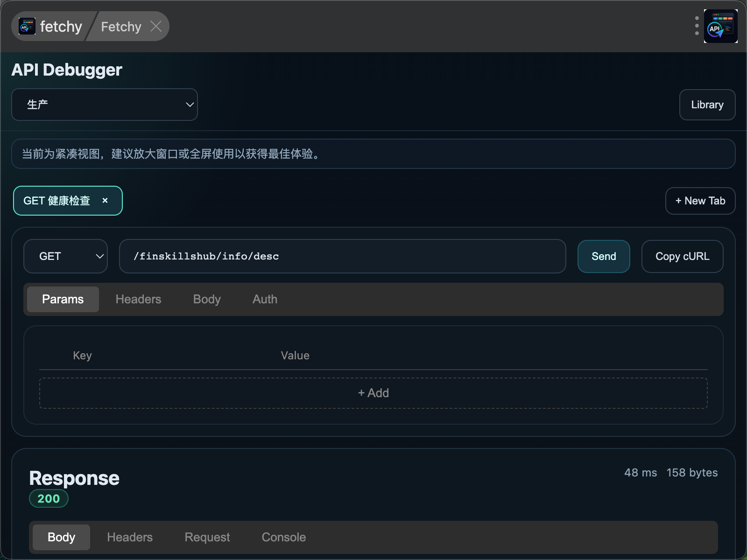Open the response Request tab
This screenshot has width=747, height=560.
pos(207,537)
